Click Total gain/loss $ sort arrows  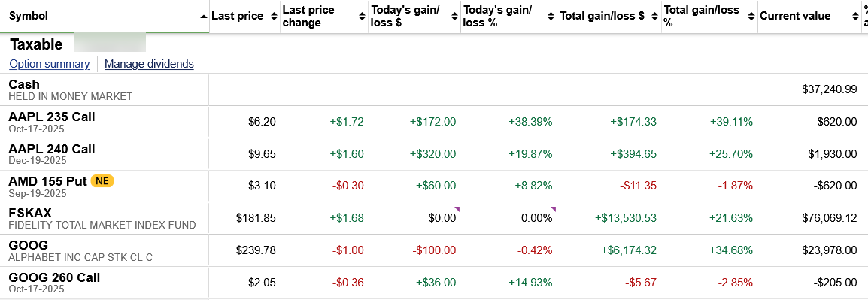(x=655, y=17)
